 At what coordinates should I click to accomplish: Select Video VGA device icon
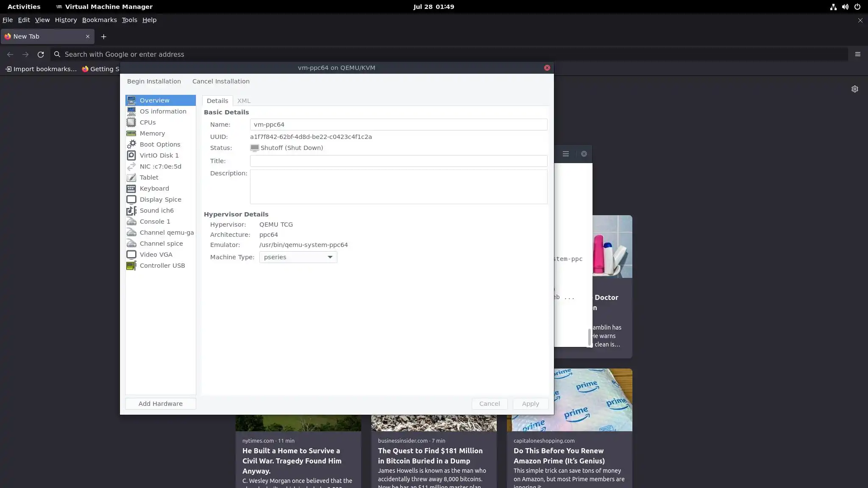pyautogui.click(x=131, y=255)
